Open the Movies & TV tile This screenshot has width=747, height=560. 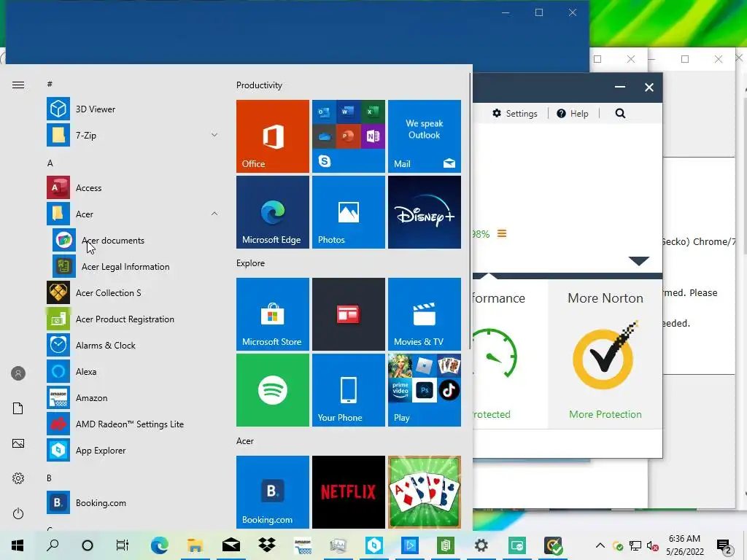pos(425,314)
